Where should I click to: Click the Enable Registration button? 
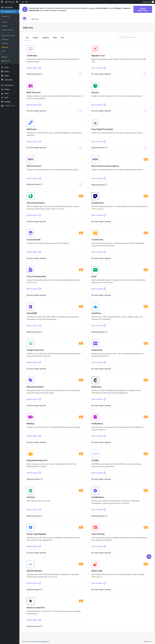(x=143, y=9)
